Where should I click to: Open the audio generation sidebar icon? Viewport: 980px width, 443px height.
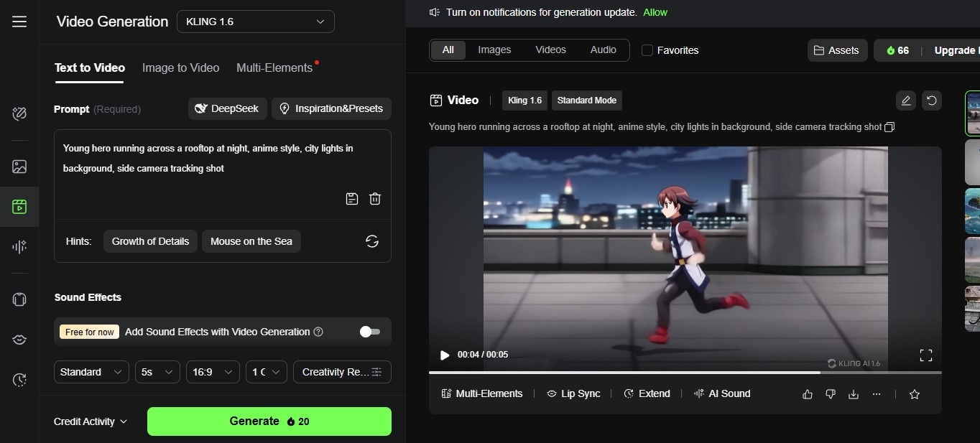19,247
